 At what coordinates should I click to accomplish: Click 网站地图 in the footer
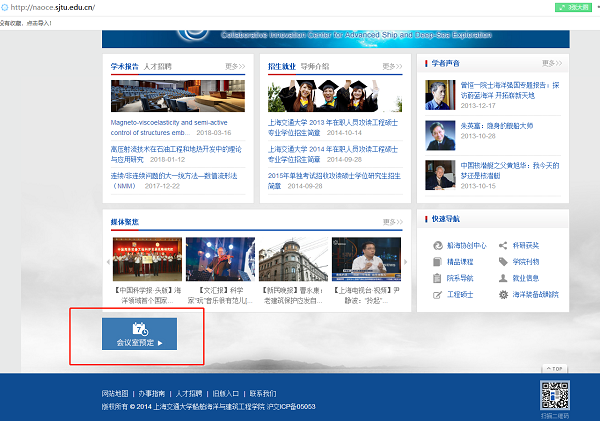(116, 393)
